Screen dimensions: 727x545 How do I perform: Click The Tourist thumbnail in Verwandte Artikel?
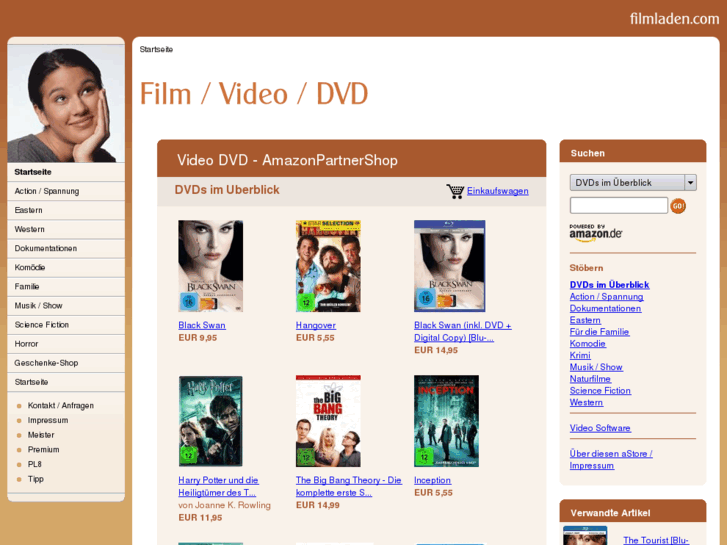click(x=585, y=536)
